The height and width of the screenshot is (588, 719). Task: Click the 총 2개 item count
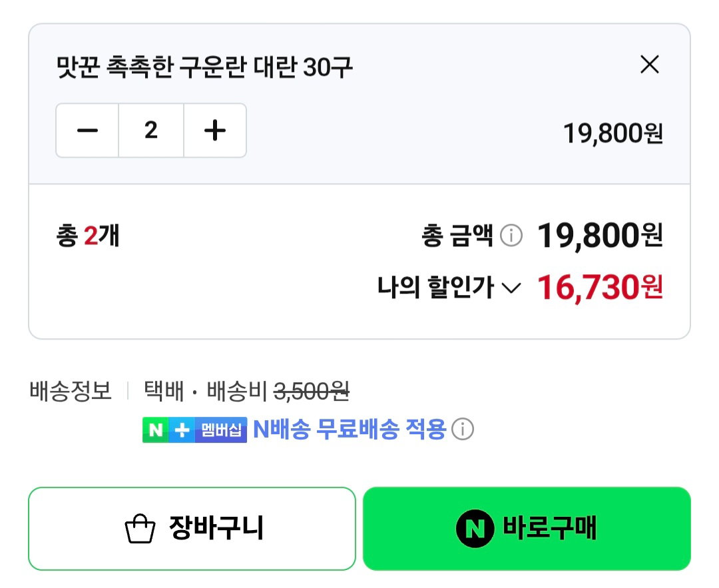[x=88, y=236]
